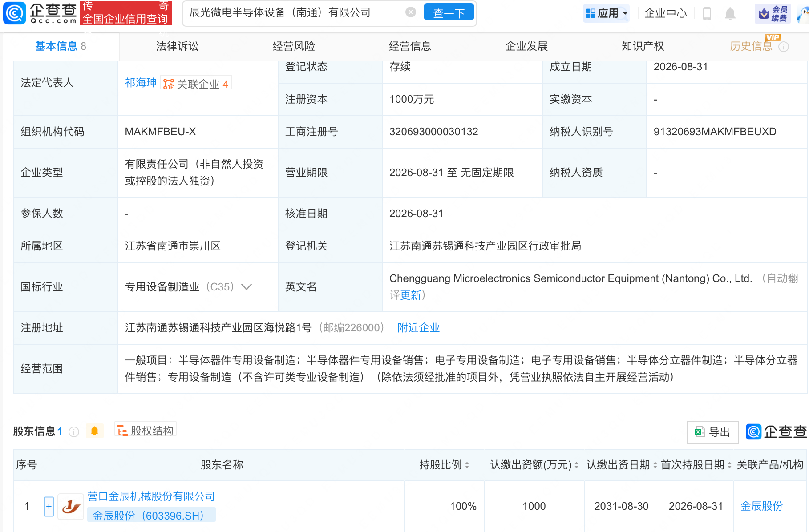Open the mobile phone app icon
This screenshot has height=532, width=809.
[707, 14]
